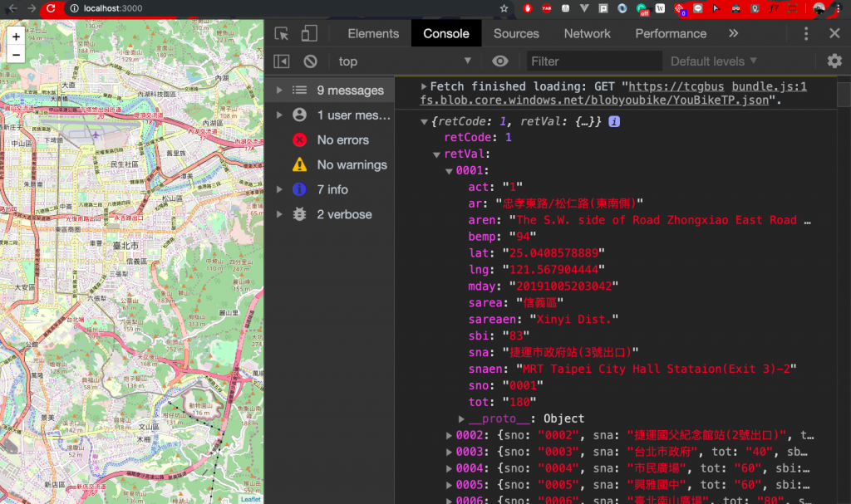View site information icon
Screen dimensions: 851x504
pos(74,8)
